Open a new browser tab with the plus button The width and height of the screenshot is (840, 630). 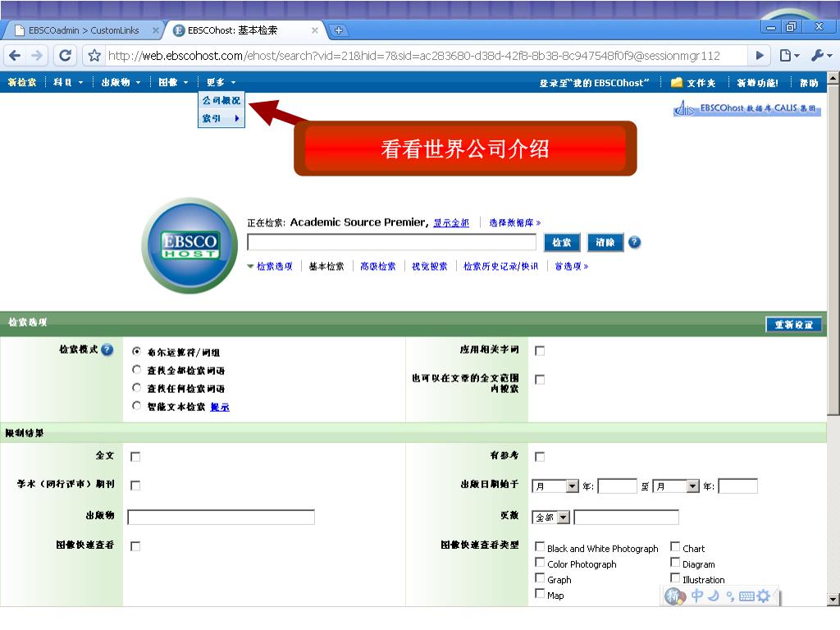point(339,30)
